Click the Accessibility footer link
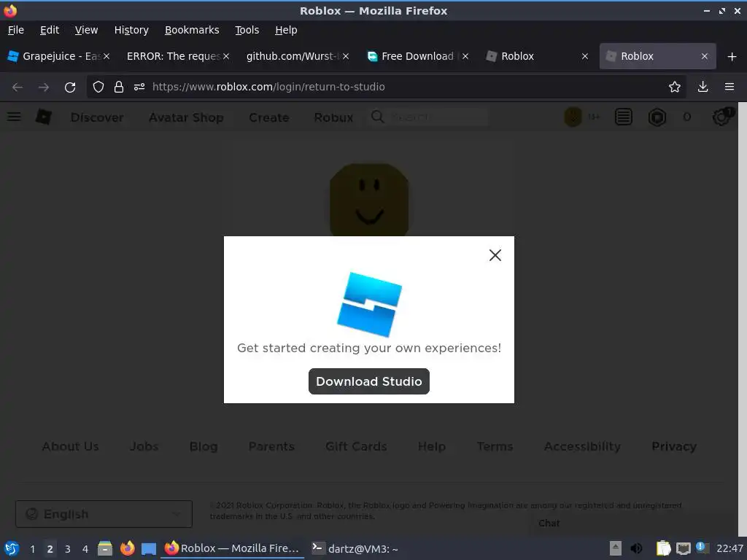Image resolution: width=747 pixels, height=560 pixels. coord(582,447)
